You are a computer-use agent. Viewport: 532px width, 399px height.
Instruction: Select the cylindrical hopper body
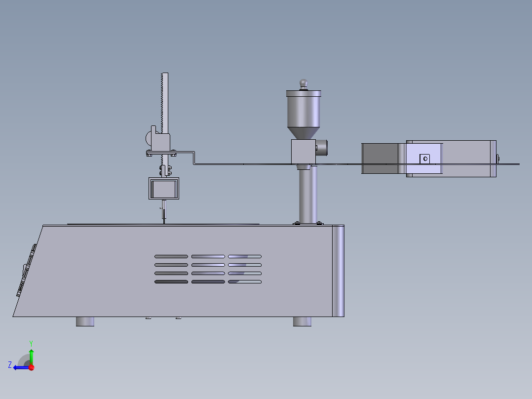[304, 112]
